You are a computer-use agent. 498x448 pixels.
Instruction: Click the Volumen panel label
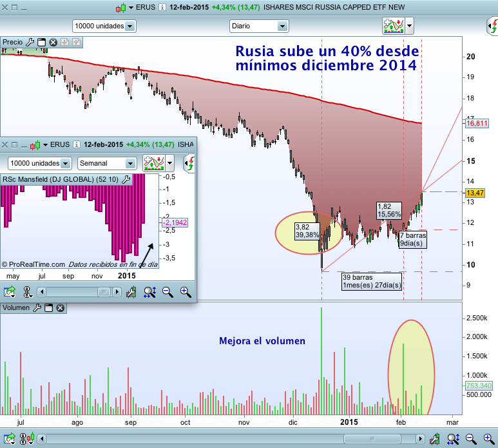(x=15, y=308)
